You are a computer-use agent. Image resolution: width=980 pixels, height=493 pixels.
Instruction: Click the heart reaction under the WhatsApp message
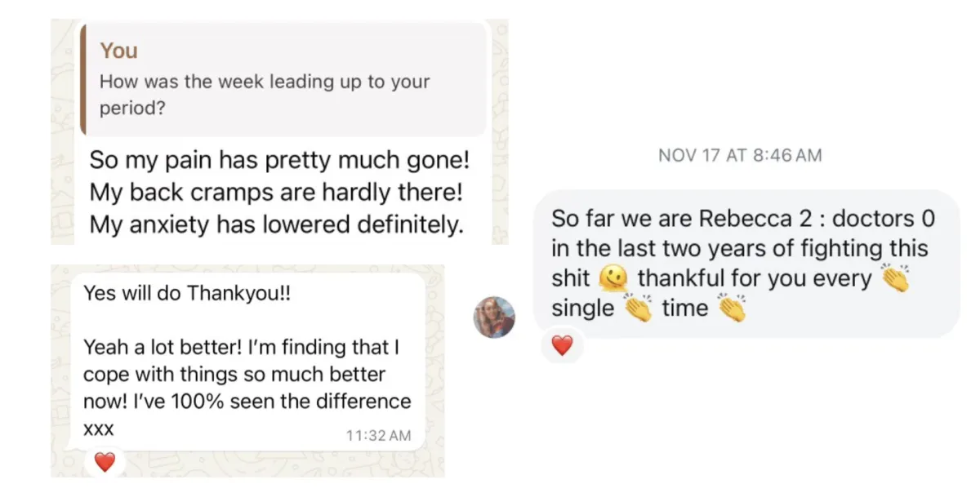pyautogui.click(x=105, y=462)
